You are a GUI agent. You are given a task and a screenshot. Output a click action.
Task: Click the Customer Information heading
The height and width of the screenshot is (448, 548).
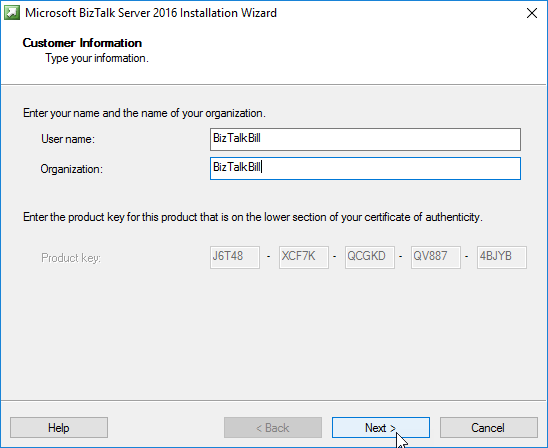pyautogui.click(x=82, y=43)
